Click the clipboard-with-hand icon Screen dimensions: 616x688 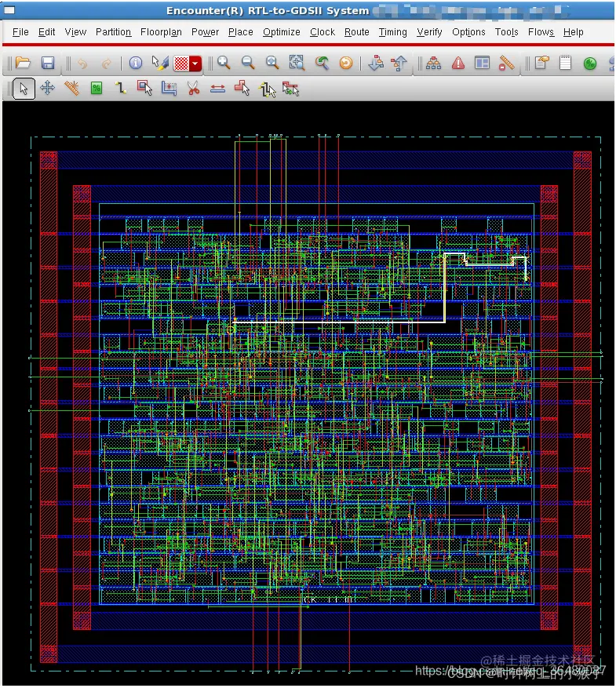tap(542, 63)
